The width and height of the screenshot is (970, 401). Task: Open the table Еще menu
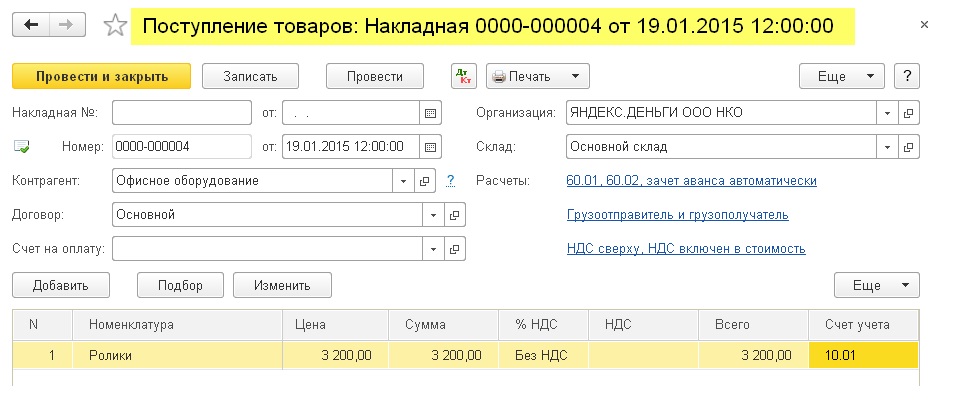(877, 285)
